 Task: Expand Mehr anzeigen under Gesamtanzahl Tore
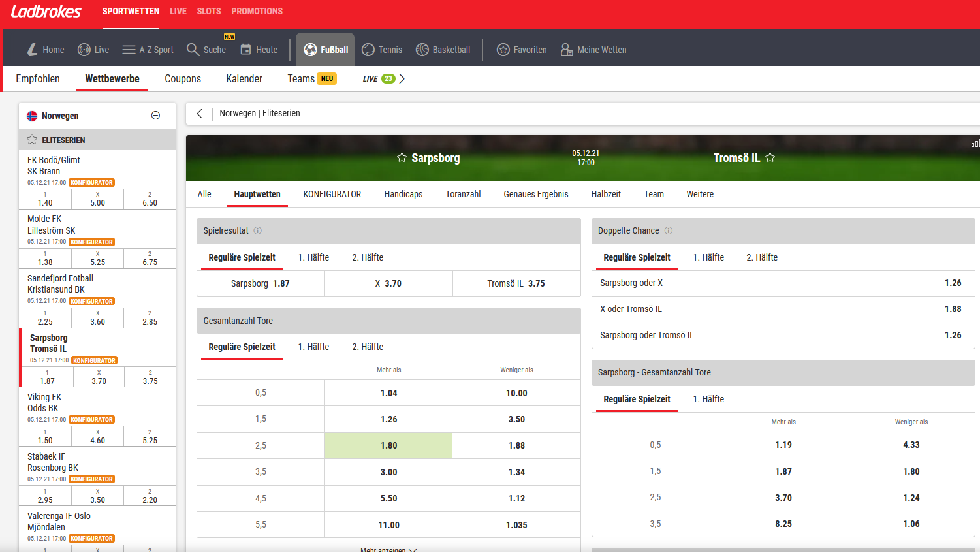click(x=388, y=550)
